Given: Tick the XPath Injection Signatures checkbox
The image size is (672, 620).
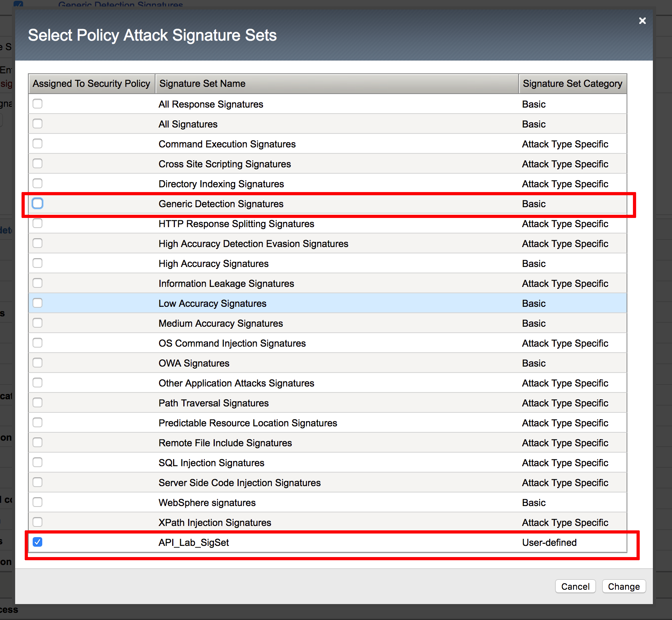Looking at the screenshot, I should [x=37, y=522].
